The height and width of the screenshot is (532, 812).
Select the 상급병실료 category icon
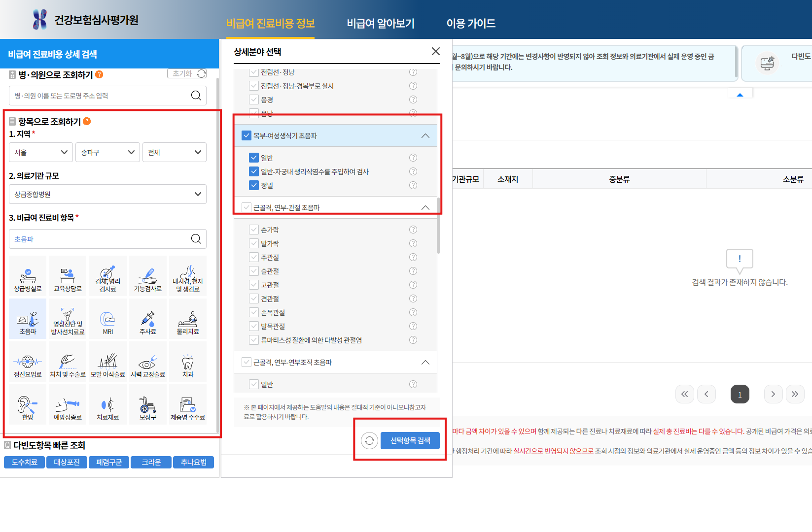click(28, 276)
